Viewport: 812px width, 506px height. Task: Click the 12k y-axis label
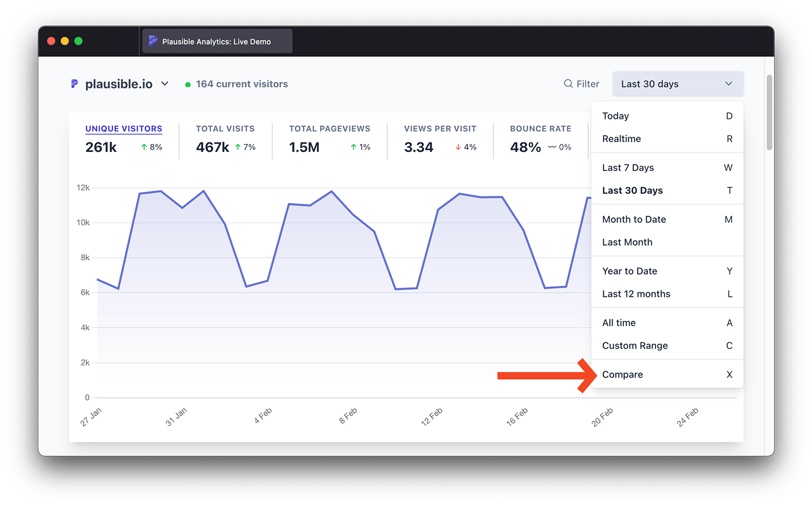click(x=83, y=188)
